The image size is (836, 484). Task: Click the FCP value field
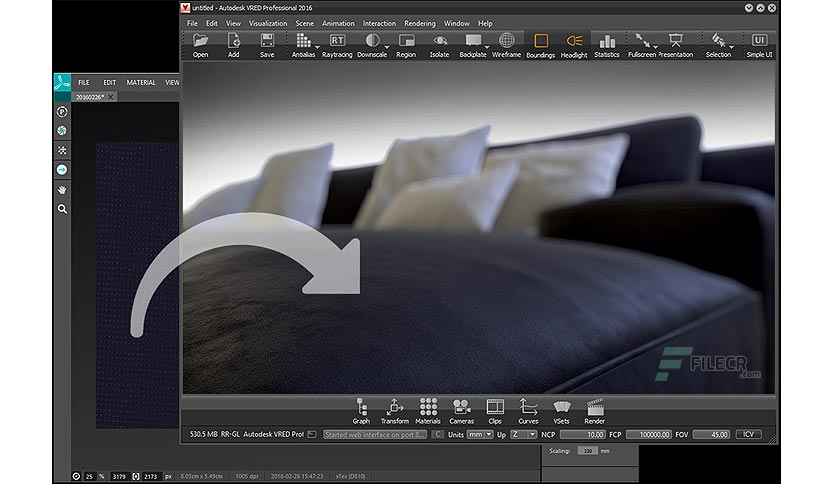(648, 434)
